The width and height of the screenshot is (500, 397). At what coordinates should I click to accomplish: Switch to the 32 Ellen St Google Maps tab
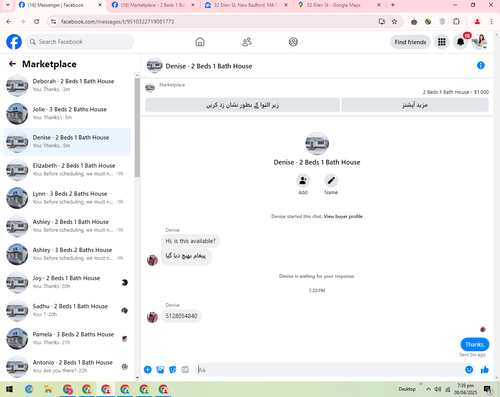click(339, 5)
